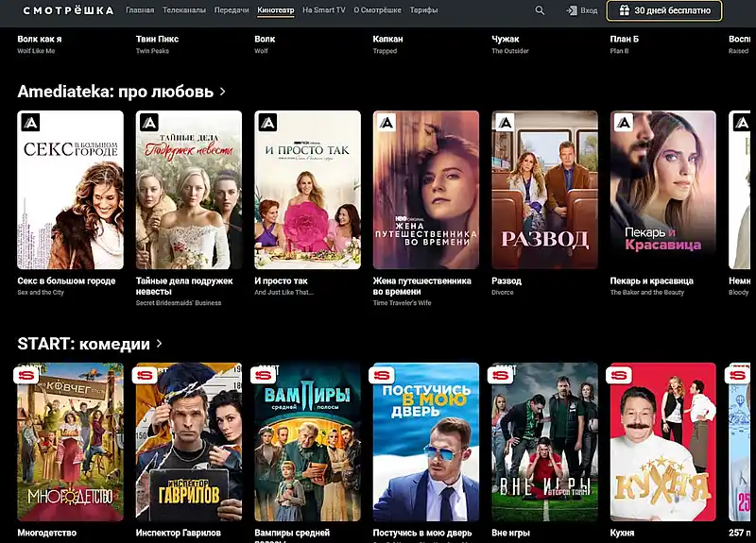Image resolution: width=756 pixels, height=543 pixels.
Task: Click Amediateka badge on Секс в большом городе poster
Action: point(30,123)
